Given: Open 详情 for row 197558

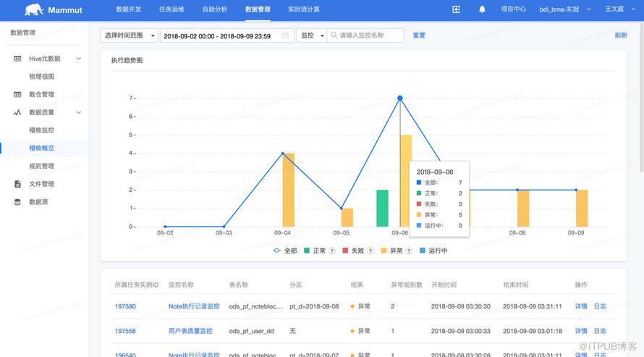Looking at the screenshot, I should (x=581, y=331).
